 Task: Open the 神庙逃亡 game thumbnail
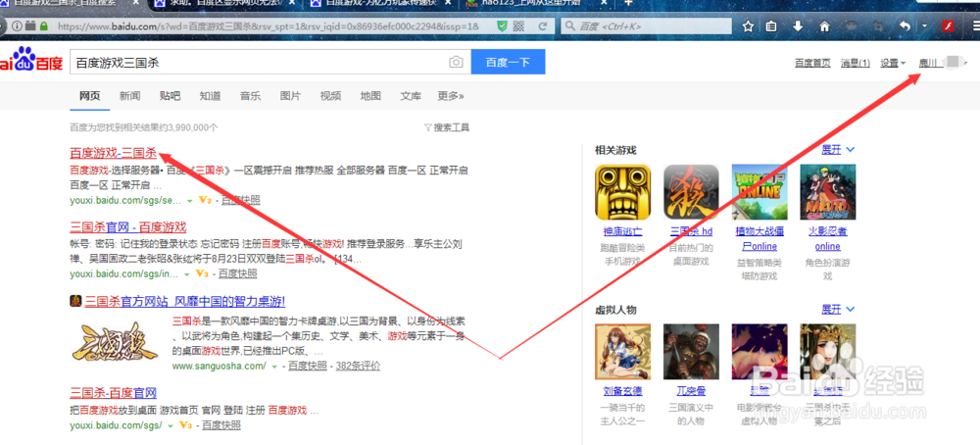tap(622, 192)
